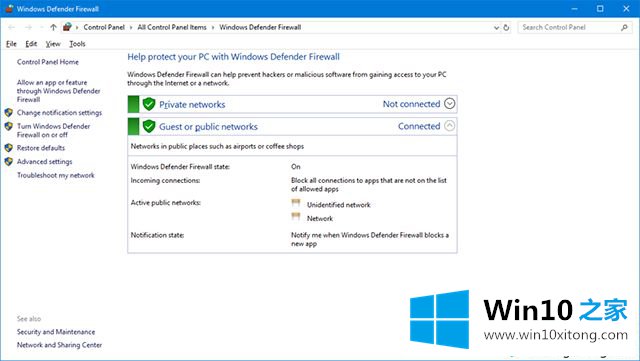This screenshot has height=361, width=640.
Task: Click the Unidentified network bench icon
Action: point(296,203)
